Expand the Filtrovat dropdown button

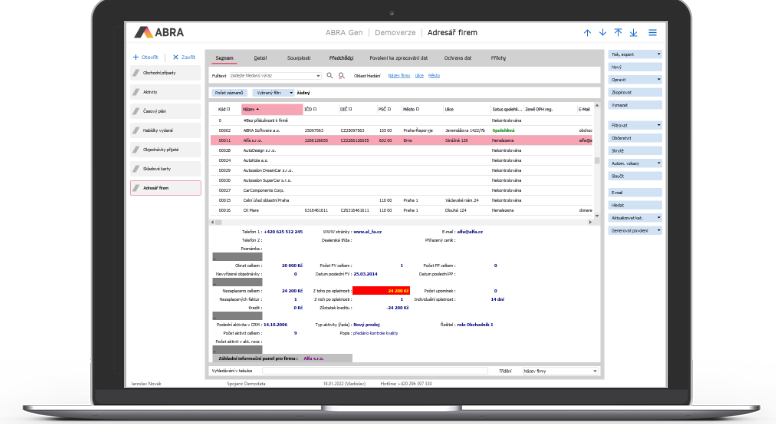[x=659, y=125]
